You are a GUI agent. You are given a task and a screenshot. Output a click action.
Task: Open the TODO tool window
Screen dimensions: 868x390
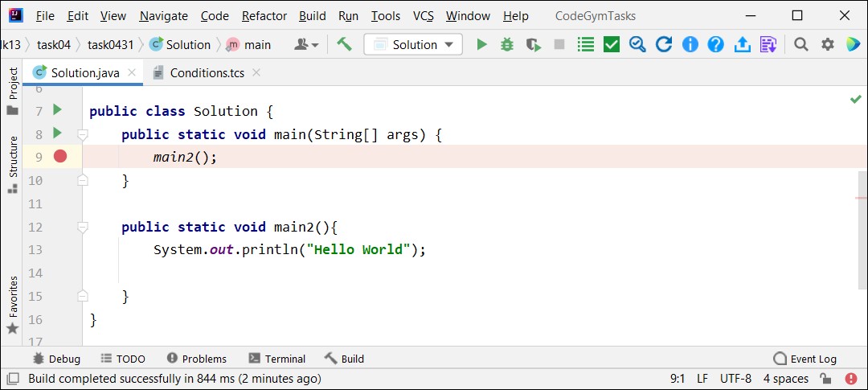click(123, 359)
